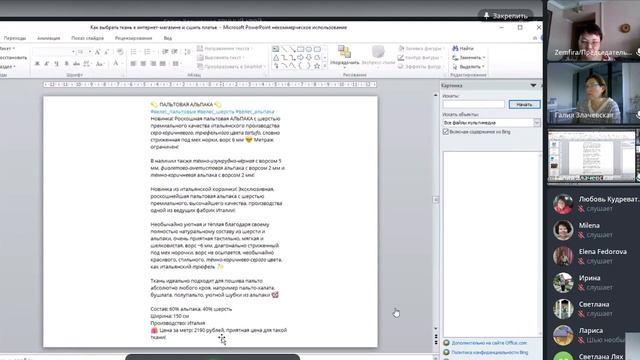Open the Shape Fill menu
The image size is (640, 360).
(x=421, y=48)
